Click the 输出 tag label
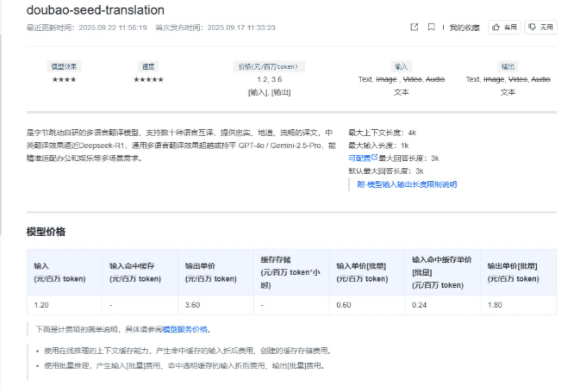The image size is (561, 392). (508, 66)
